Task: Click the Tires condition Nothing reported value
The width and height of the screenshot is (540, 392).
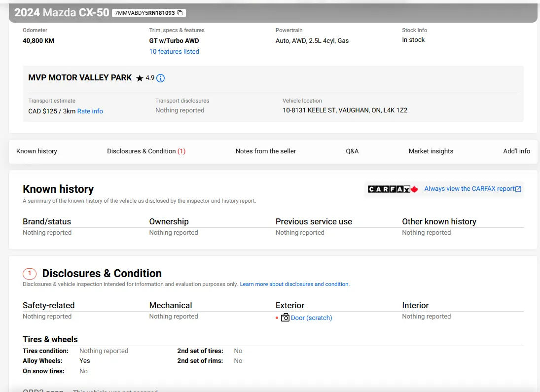Action: tap(104, 351)
